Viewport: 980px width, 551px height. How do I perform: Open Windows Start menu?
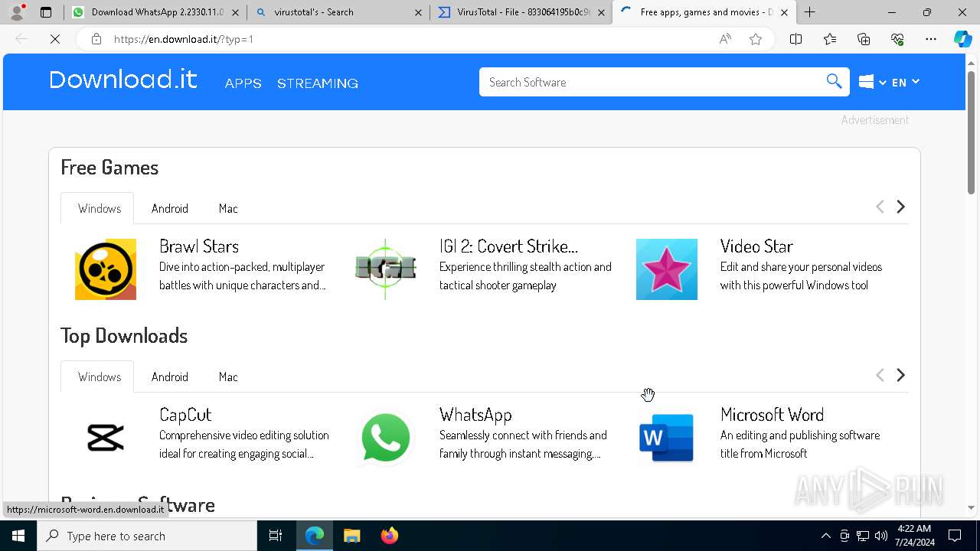(18, 536)
